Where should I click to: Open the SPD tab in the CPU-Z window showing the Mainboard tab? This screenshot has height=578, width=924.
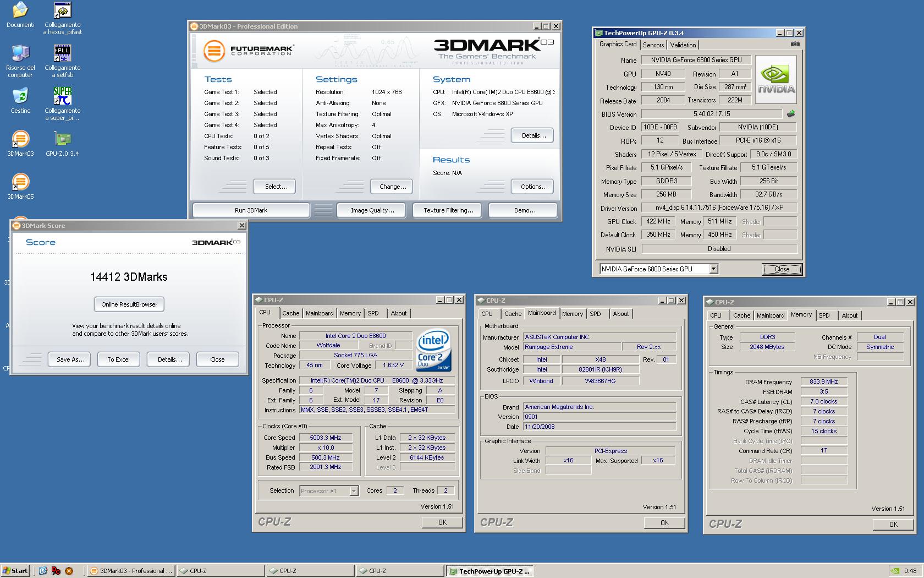click(595, 314)
